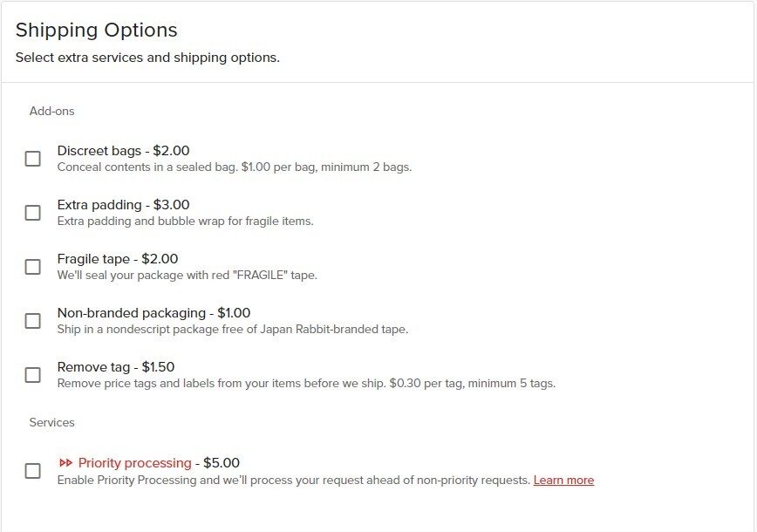The image size is (757, 532).
Task: Click the "Non-branded packaging - $1.00" label
Action: click(153, 313)
